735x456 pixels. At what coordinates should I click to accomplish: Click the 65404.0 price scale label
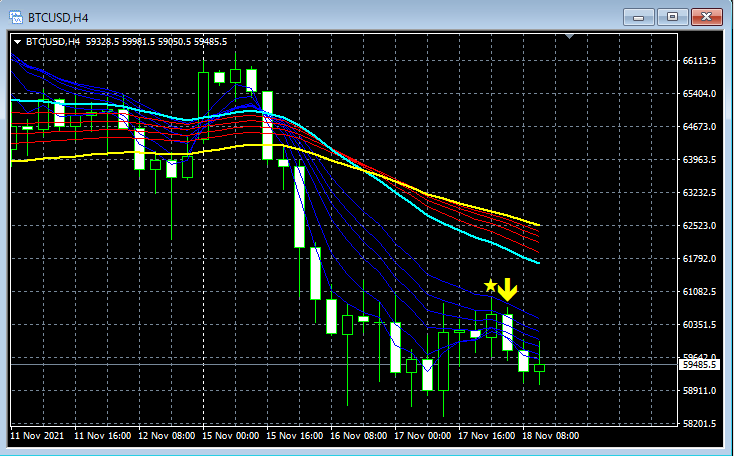pyautogui.click(x=699, y=94)
